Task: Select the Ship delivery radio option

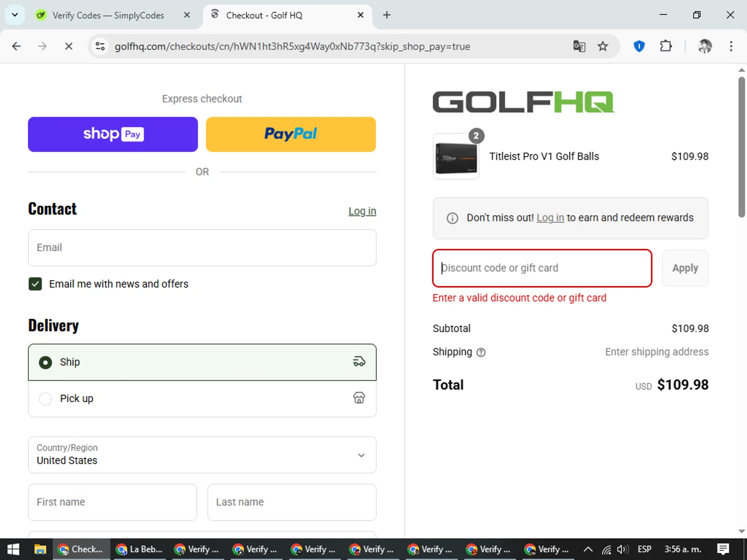Action: pyautogui.click(x=45, y=362)
